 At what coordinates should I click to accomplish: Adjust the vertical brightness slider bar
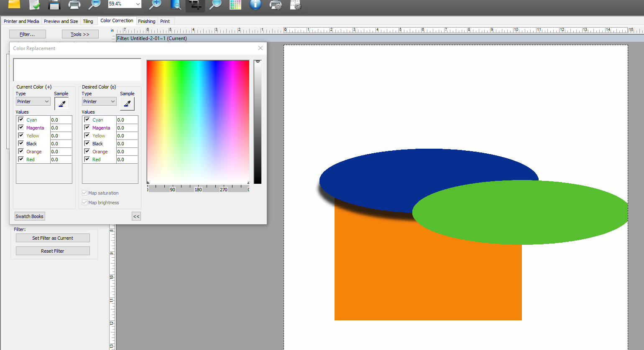click(x=258, y=122)
